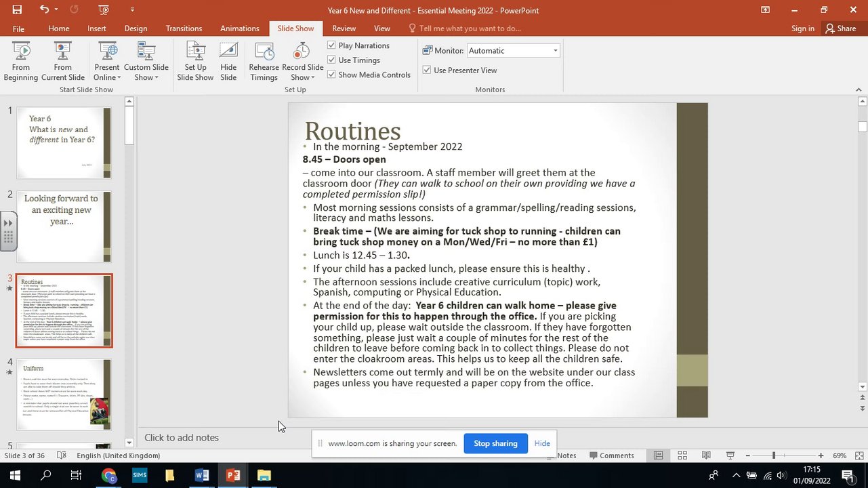This screenshot has width=868, height=488.
Task: Open Custom Slide Show menu
Action: [146, 62]
